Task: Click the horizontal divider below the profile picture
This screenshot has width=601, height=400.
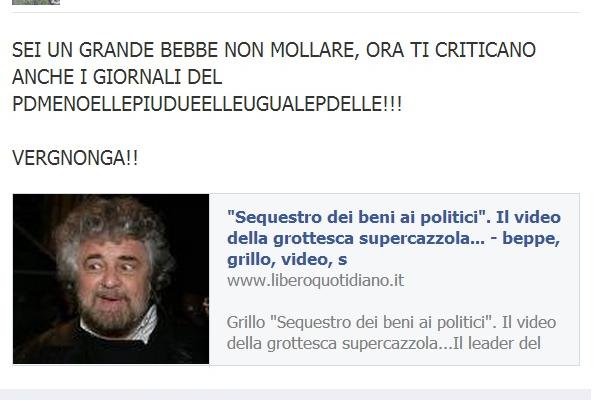Action: coord(296,12)
